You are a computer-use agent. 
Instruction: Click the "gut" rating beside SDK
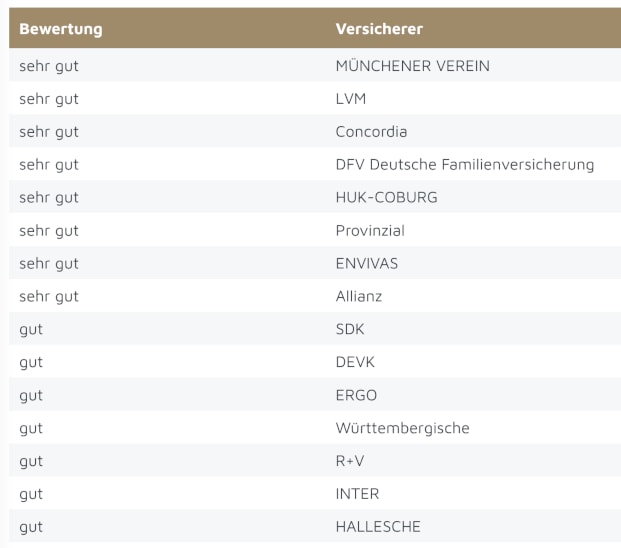31,329
